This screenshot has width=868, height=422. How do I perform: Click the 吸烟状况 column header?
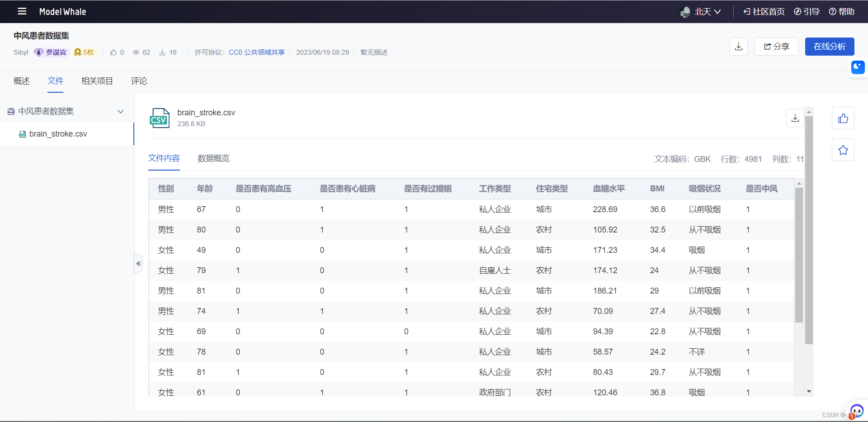point(705,189)
